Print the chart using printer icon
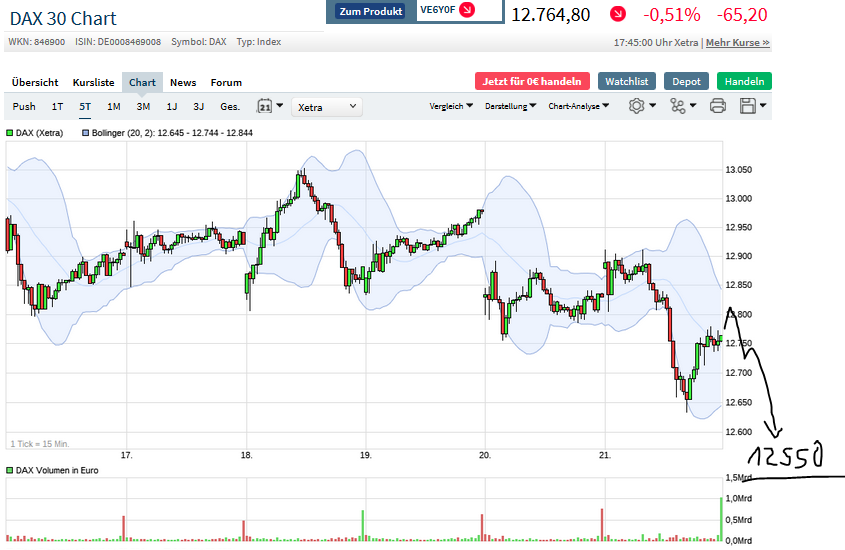 click(718, 106)
